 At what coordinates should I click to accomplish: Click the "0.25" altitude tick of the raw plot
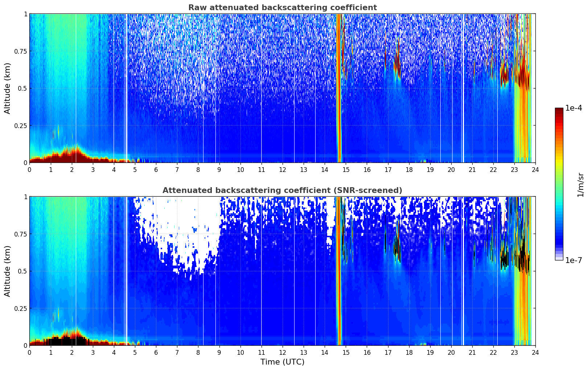tap(20, 126)
